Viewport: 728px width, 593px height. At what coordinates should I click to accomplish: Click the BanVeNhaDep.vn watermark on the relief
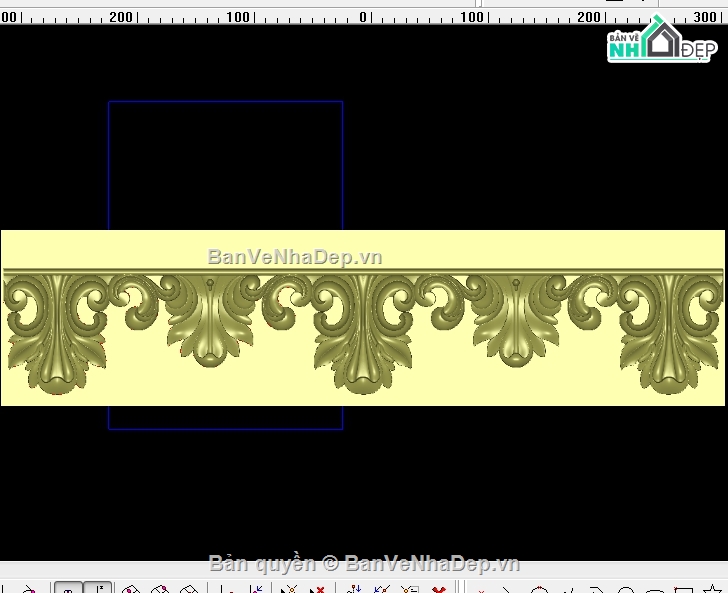[x=294, y=257]
